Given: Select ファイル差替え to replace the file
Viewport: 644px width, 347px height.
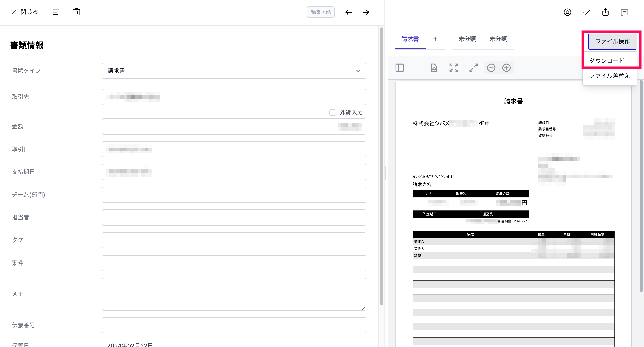Looking at the screenshot, I should [609, 76].
